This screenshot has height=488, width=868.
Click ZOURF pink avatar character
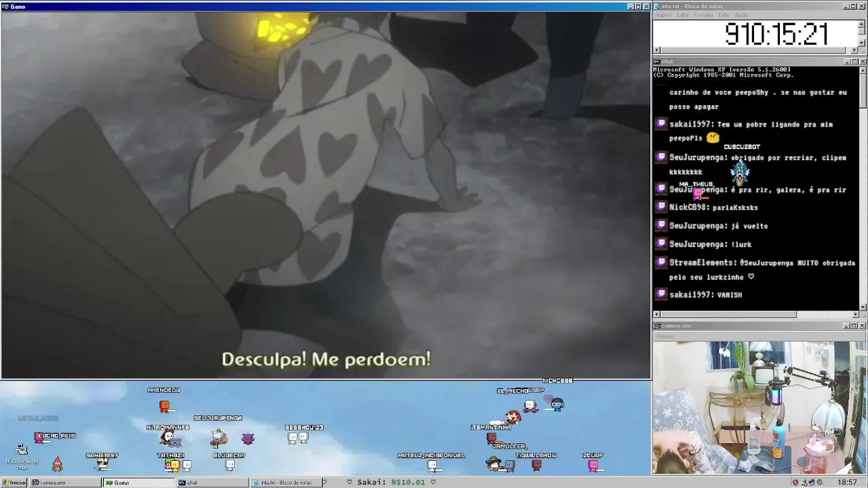pyautogui.click(x=593, y=466)
